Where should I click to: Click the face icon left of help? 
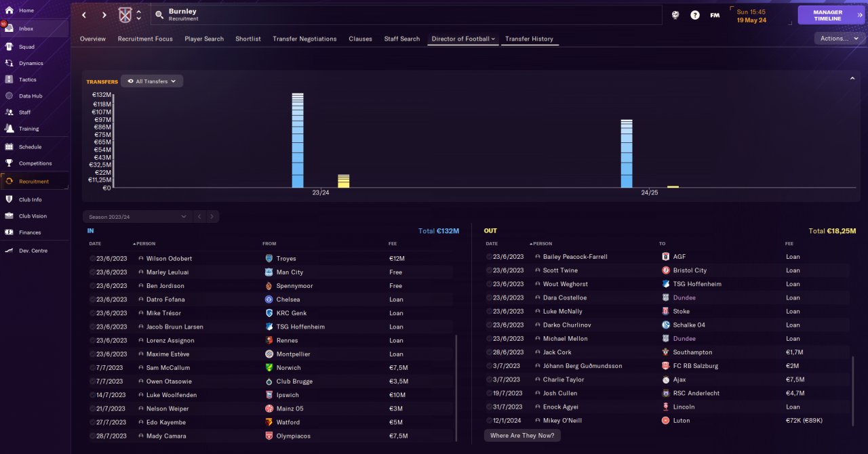pyautogui.click(x=675, y=15)
